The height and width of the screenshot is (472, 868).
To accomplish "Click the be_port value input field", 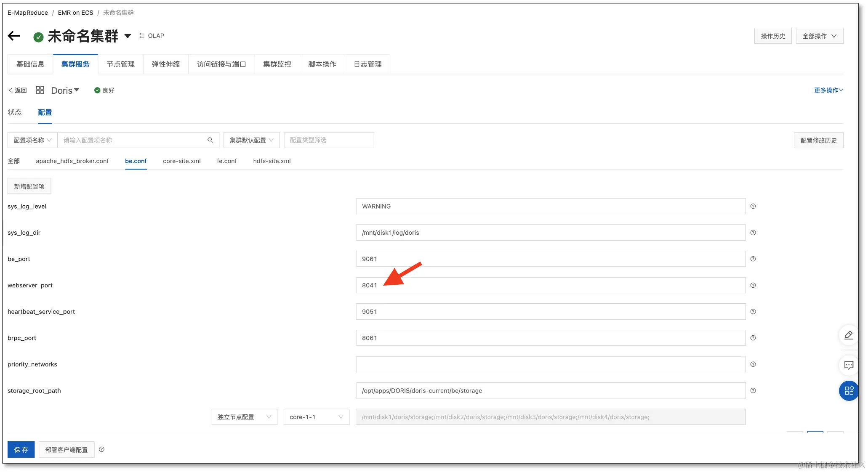I will pos(550,259).
